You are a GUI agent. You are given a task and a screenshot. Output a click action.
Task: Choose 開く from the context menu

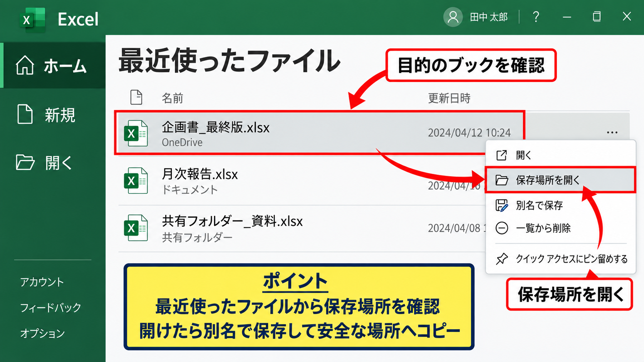560,155
